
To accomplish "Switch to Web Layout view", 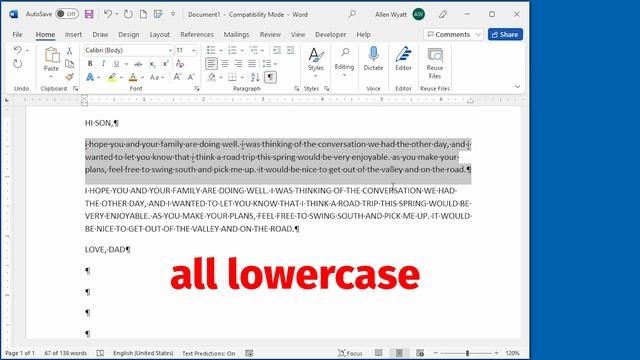I will point(420,353).
